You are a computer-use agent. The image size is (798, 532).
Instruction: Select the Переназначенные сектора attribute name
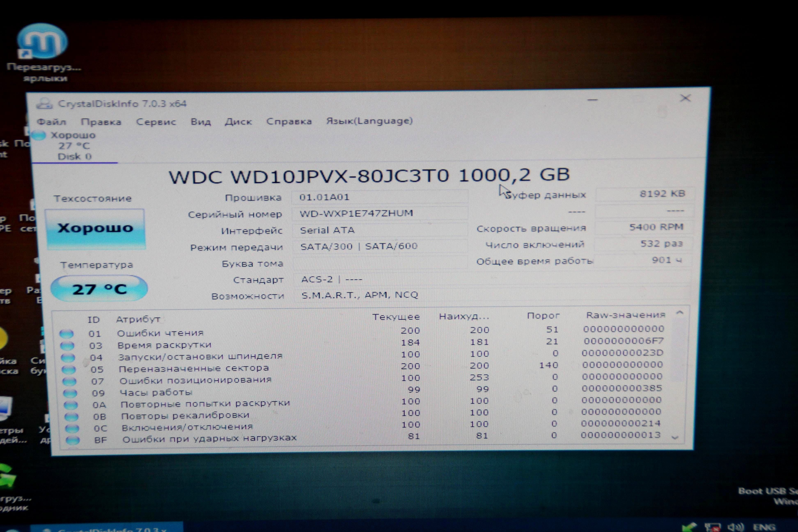click(x=194, y=368)
